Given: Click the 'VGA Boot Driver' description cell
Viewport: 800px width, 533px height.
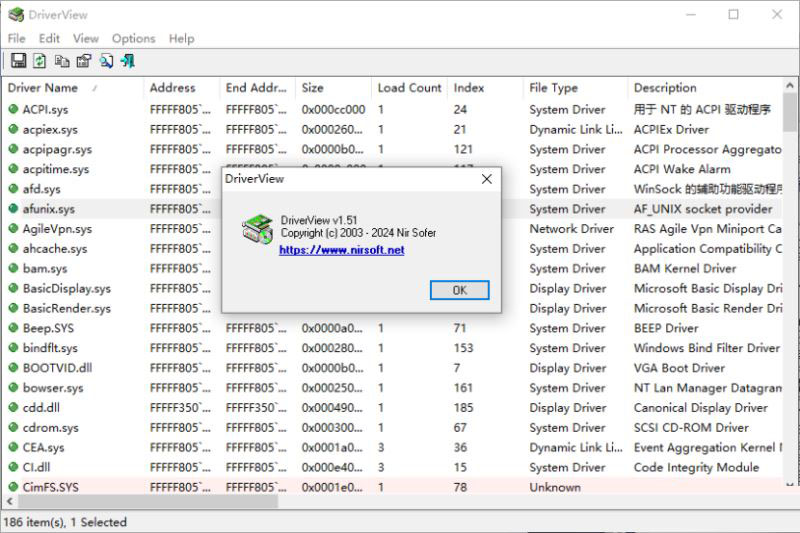Looking at the screenshot, I should pyautogui.click(x=679, y=368).
